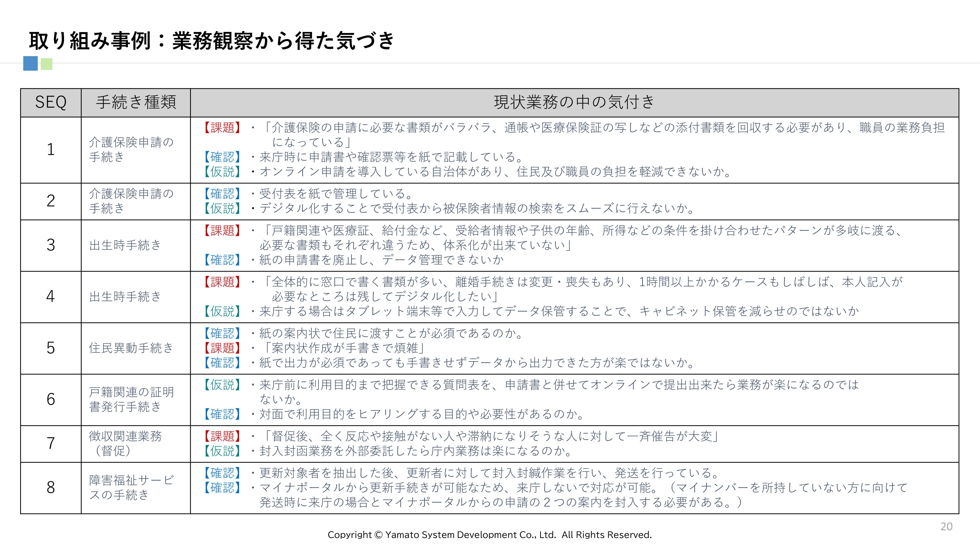This screenshot has width=980, height=551.
Task: Select SEQ number 1 cell
Action: click(x=51, y=149)
